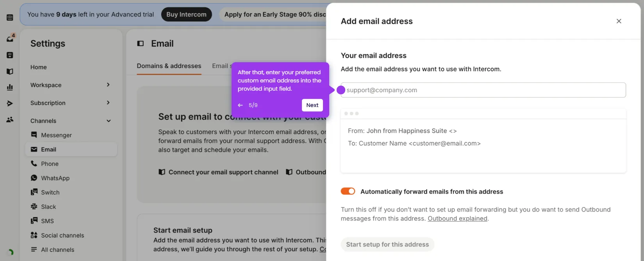644x261 pixels.
Task: Open Connect your email support channel link
Action: point(223,172)
